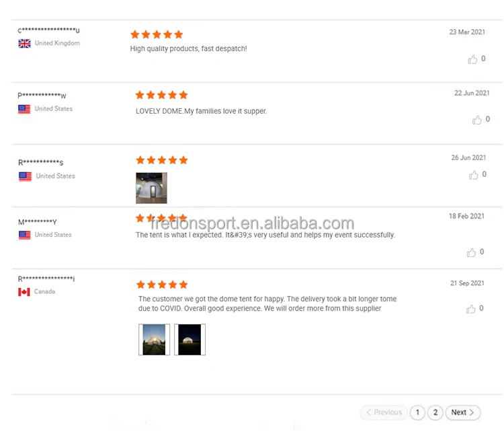Image resolution: width=504 pixels, height=448 pixels.
Task: Click the five-star rating on Canada review
Action: click(x=162, y=285)
